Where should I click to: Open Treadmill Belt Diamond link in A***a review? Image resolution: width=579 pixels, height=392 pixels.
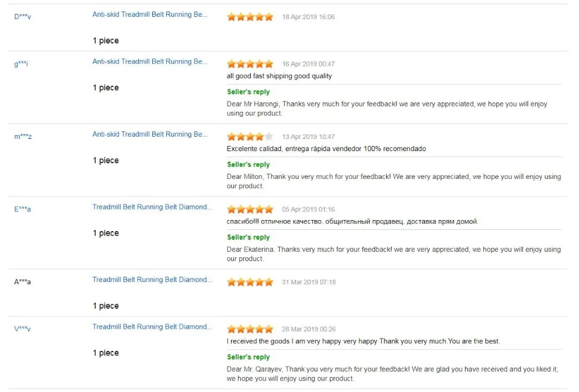[x=152, y=280]
